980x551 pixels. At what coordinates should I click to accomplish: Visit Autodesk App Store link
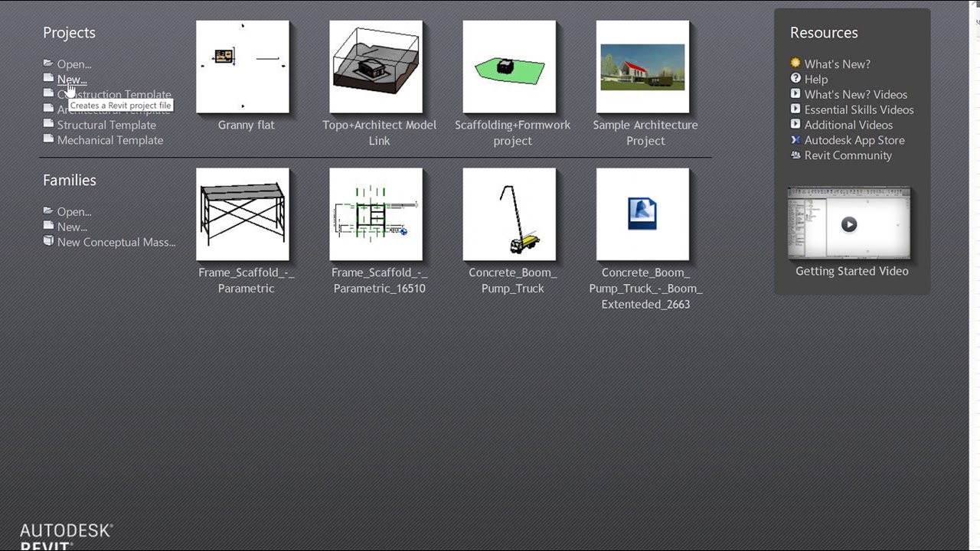[x=854, y=140]
